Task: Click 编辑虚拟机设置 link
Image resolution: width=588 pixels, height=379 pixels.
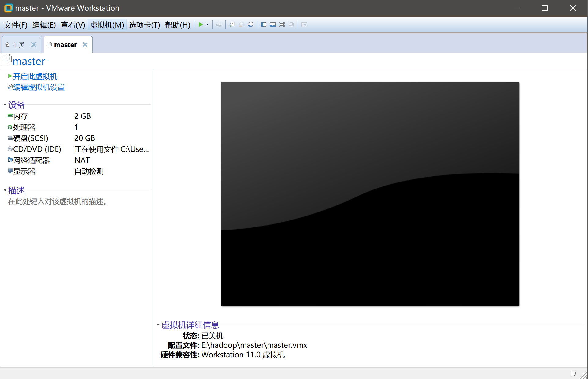Action: 39,87
